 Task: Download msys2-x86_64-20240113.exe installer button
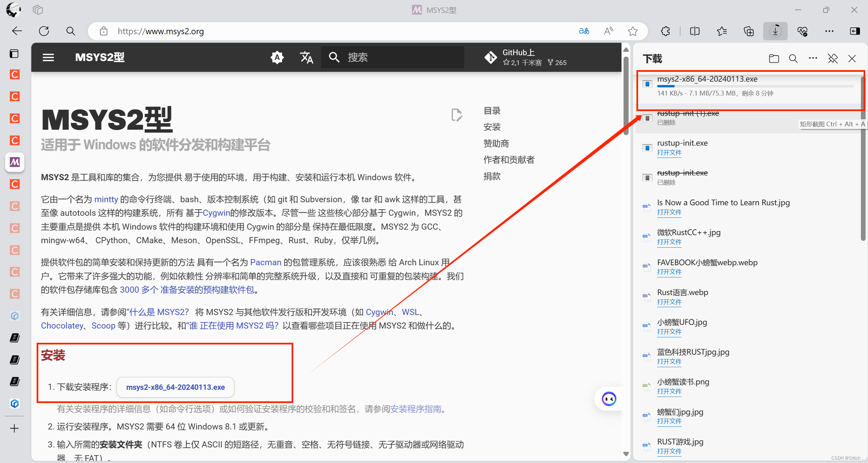tap(175, 387)
